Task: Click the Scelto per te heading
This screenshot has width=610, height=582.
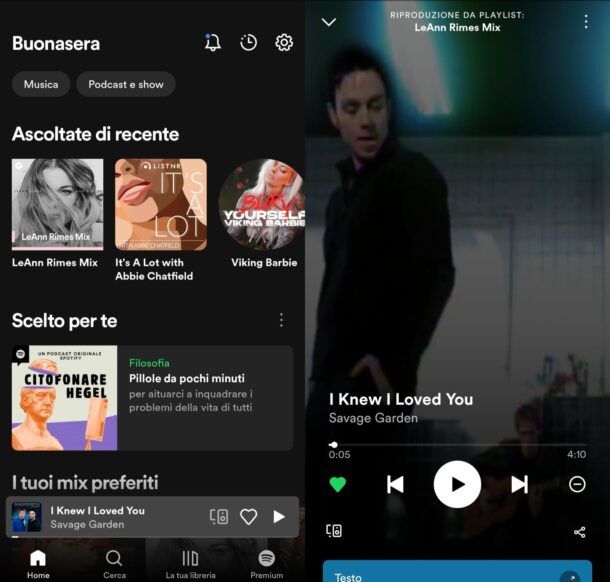Action: (65, 321)
